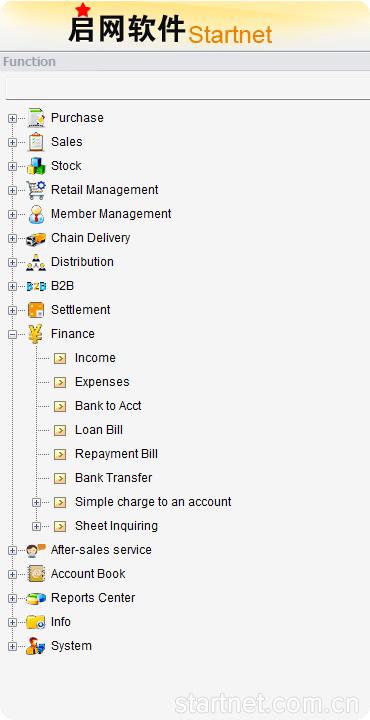Screen dimensions: 370x720
Task: Click the Account Book address book icon
Action: click(x=36, y=574)
